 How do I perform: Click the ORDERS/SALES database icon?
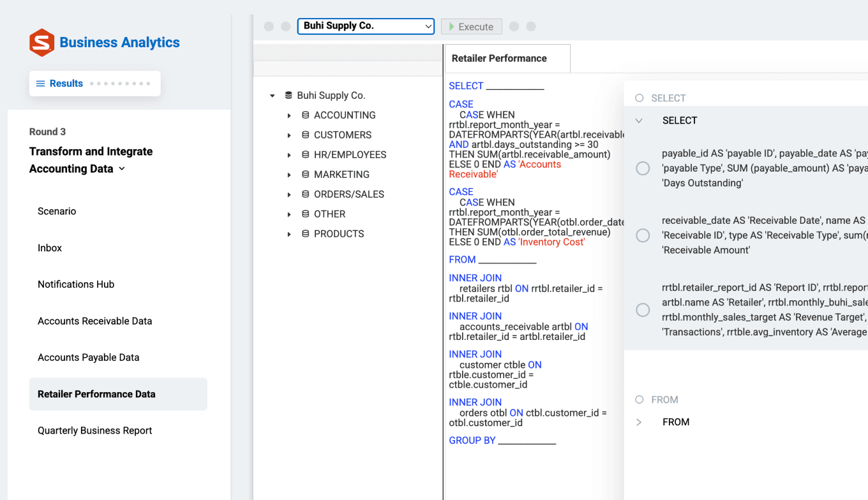click(306, 195)
